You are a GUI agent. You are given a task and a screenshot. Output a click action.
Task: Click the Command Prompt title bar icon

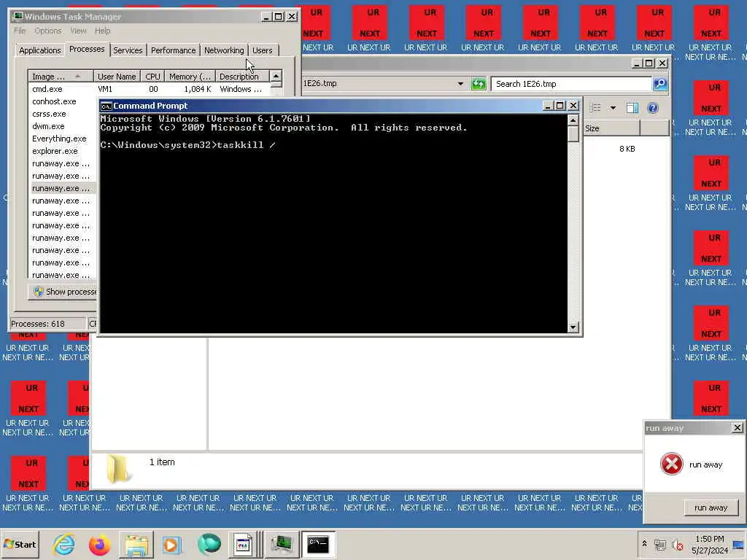[106, 106]
